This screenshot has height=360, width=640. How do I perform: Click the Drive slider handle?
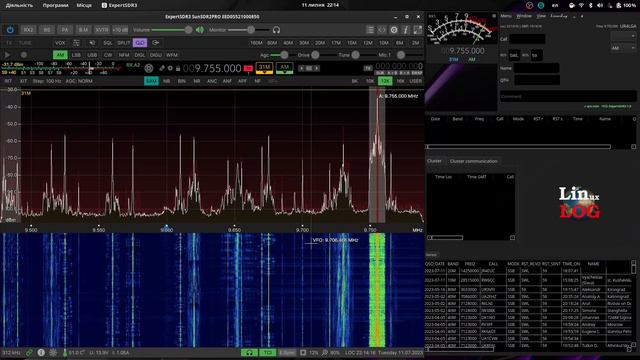pyautogui.click(x=315, y=55)
